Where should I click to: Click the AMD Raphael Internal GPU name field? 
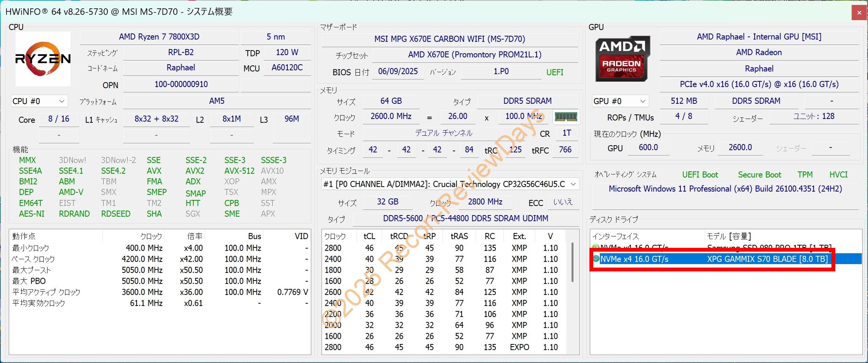click(759, 37)
